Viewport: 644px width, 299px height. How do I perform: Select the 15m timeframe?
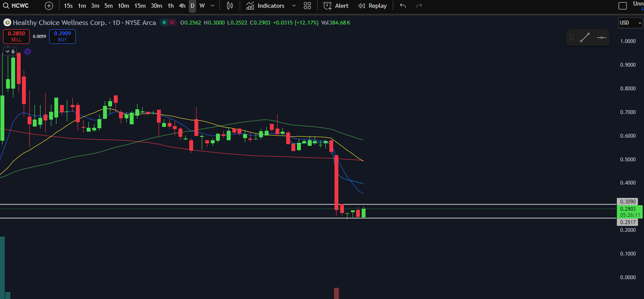140,6
